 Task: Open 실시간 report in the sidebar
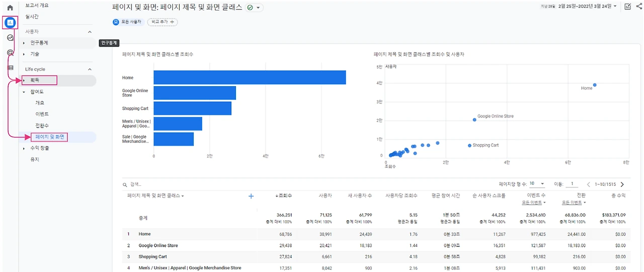pos(32,17)
